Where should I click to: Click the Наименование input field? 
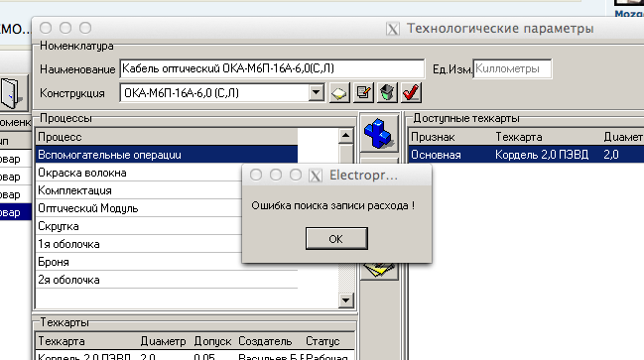tap(272, 68)
